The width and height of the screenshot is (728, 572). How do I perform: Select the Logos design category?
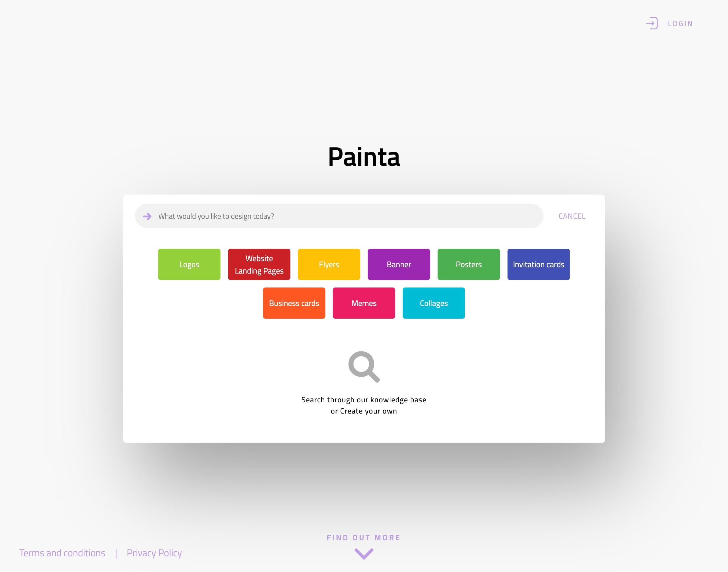point(189,264)
